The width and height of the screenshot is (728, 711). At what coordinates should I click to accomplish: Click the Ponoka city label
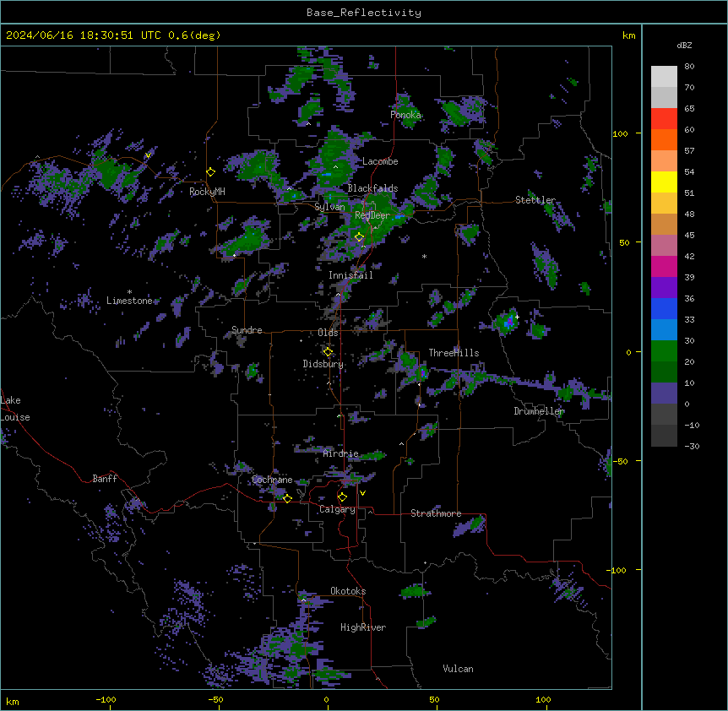click(x=405, y=115)
